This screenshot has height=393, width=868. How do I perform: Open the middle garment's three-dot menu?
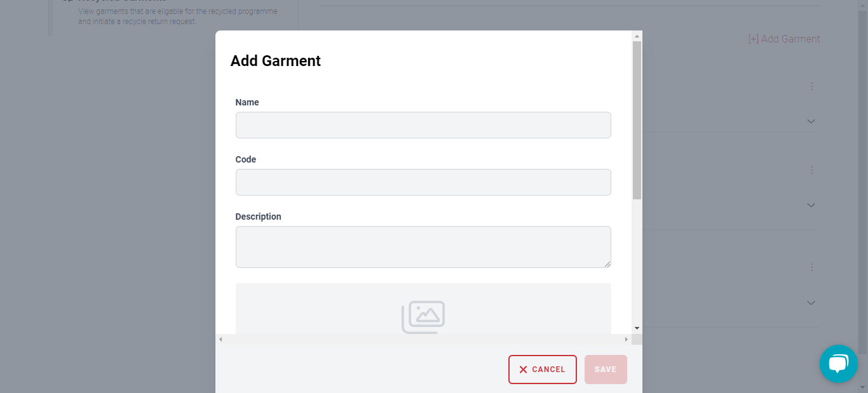click(x=811, y=170)
